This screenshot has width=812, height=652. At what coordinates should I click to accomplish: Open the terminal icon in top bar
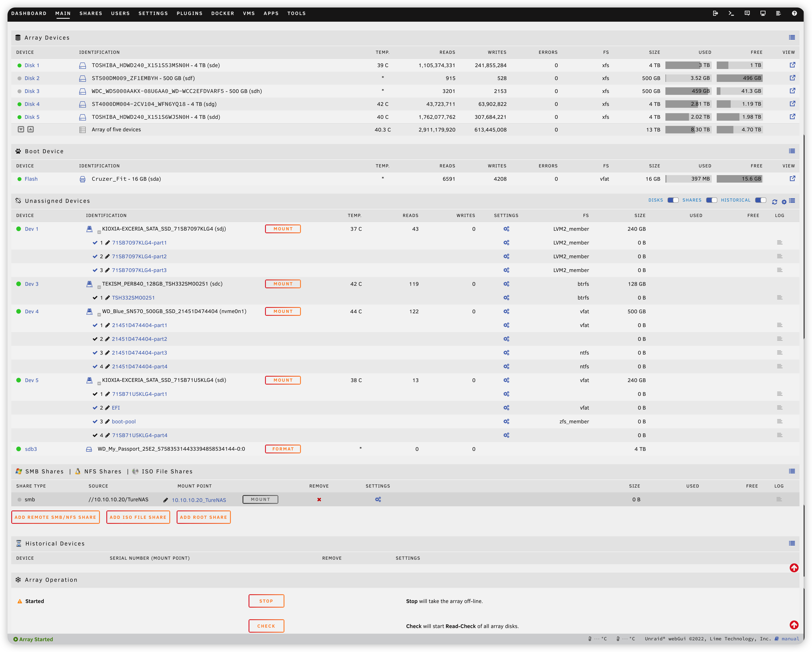click(731, 13)
